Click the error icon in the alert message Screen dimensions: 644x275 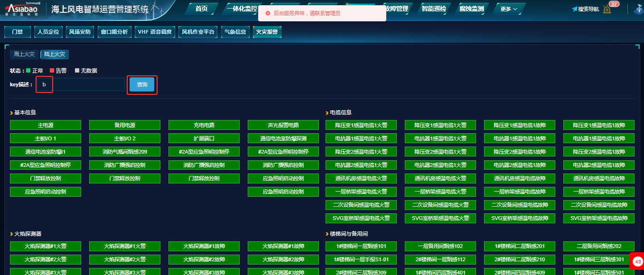tap(268, 13)
